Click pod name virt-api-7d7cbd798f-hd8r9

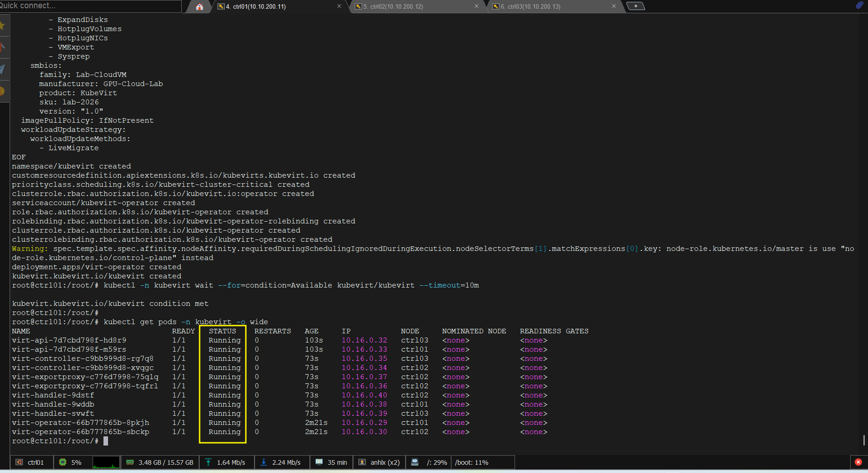click(x=69, y=340)
